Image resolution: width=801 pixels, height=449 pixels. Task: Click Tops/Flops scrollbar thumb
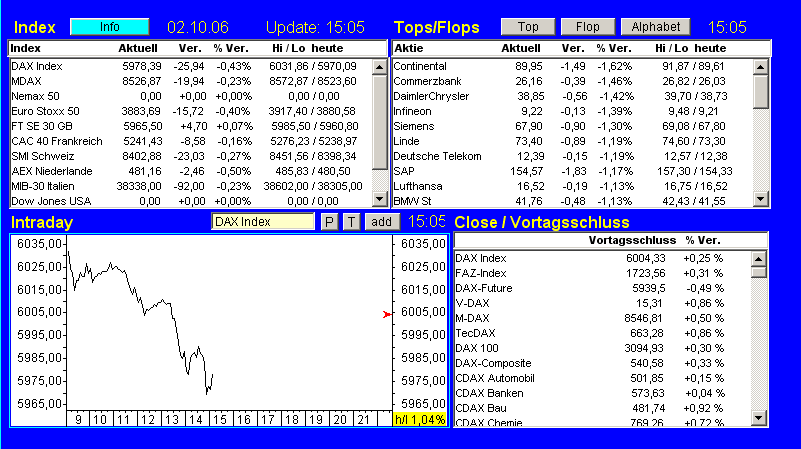tap(761, 92)
